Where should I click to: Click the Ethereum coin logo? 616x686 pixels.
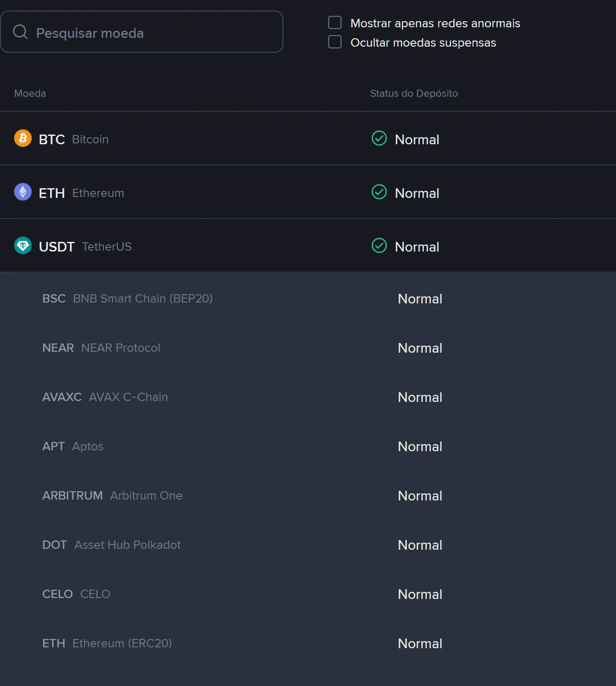[23, 192]
